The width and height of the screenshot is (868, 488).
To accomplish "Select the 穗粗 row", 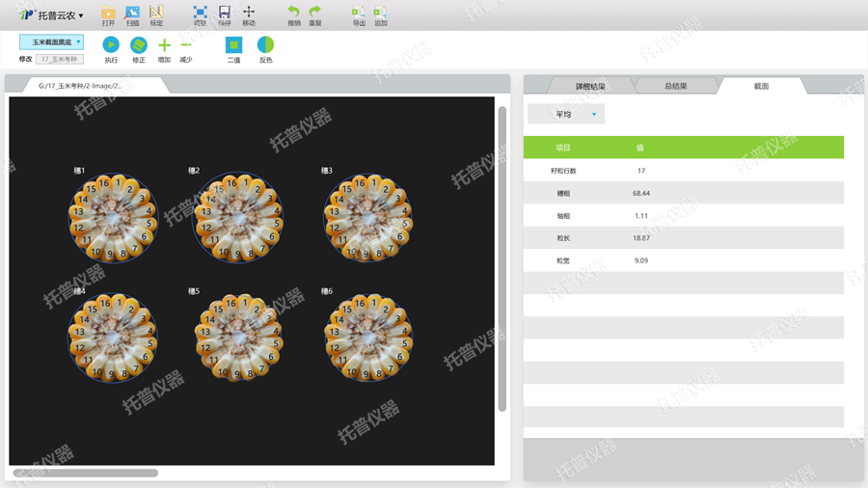I will tap(684, 193).
